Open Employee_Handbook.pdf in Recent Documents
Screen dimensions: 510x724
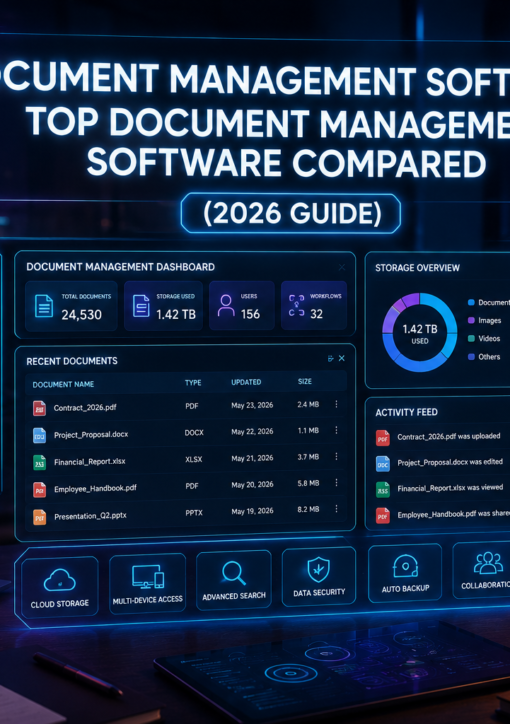(x=95, y=489)
